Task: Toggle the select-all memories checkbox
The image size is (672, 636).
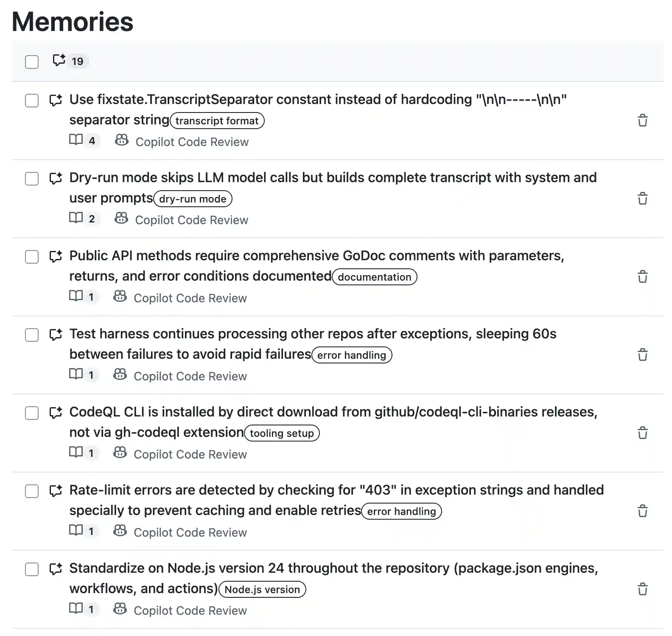Action: [x=32, y=62]
